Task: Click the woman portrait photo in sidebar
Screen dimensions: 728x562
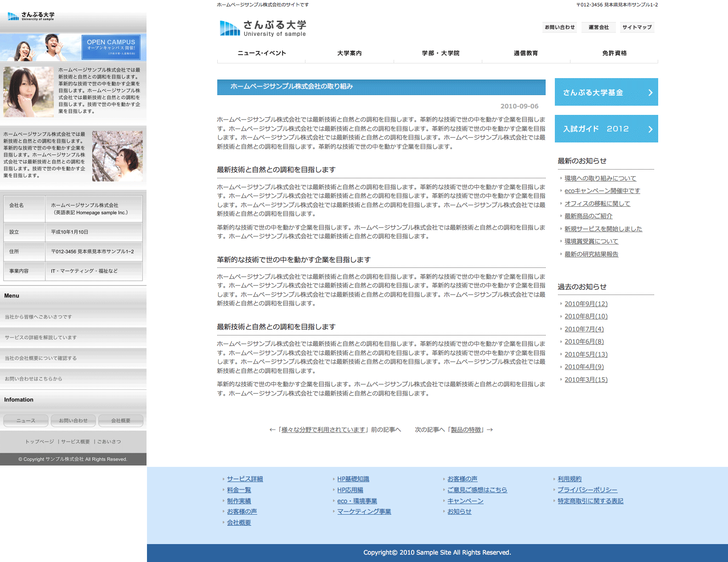Action: [x=28, y=91]
